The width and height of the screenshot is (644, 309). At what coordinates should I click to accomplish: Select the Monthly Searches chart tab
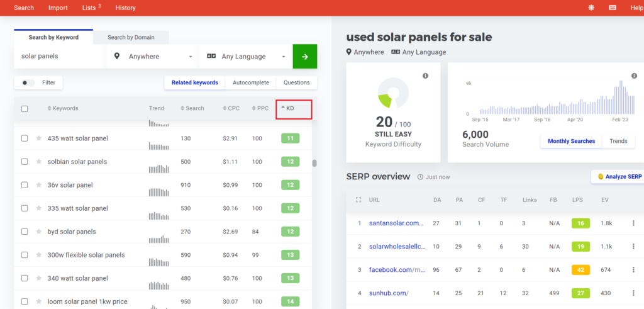coord(571,141)
